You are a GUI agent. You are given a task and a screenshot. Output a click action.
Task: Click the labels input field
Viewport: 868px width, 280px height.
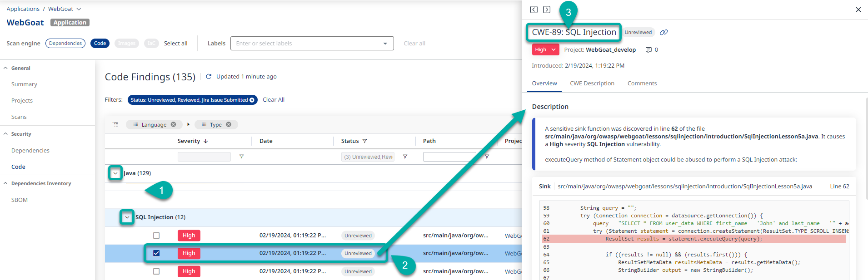coord(307,44)
